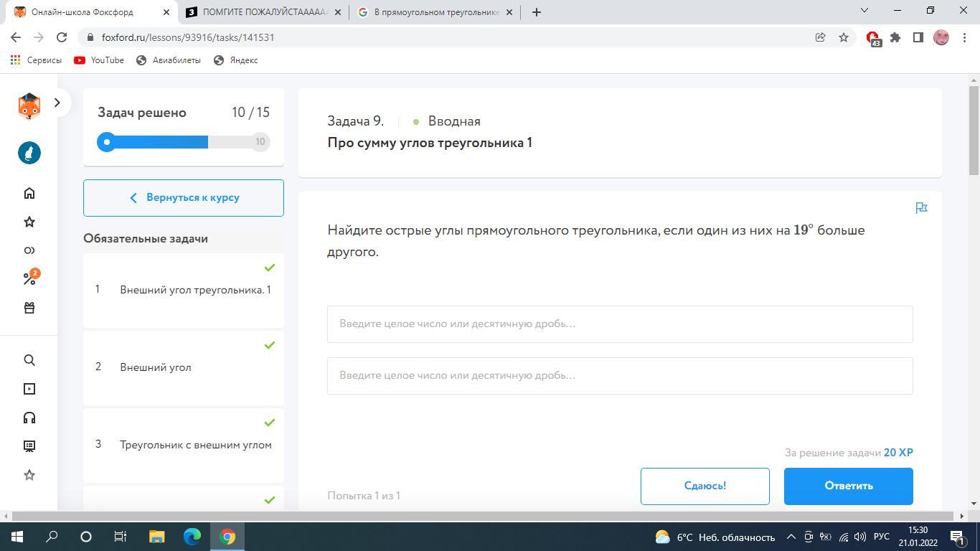
Task: Bookmark page with browser star icon
Action: pos(844,37)
